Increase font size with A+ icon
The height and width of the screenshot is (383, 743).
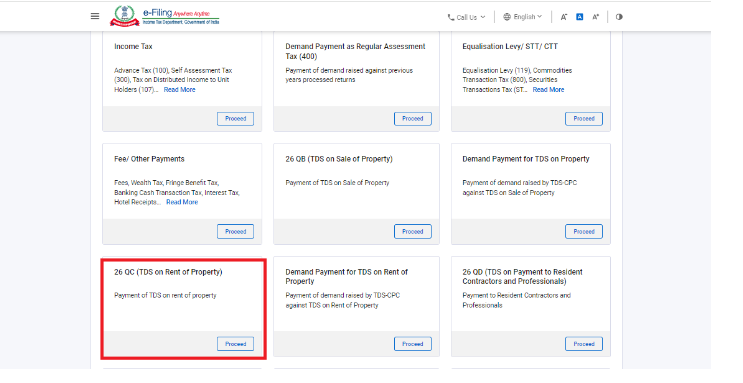[x=596, y=17]
